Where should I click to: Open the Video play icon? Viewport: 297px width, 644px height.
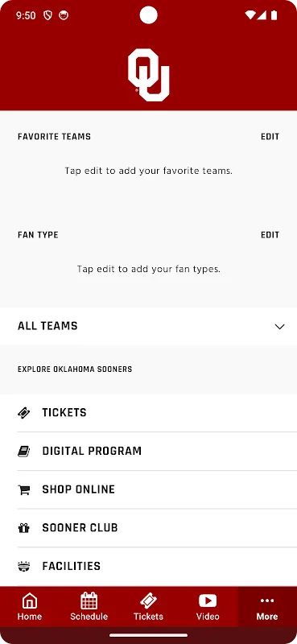[208, 601]
